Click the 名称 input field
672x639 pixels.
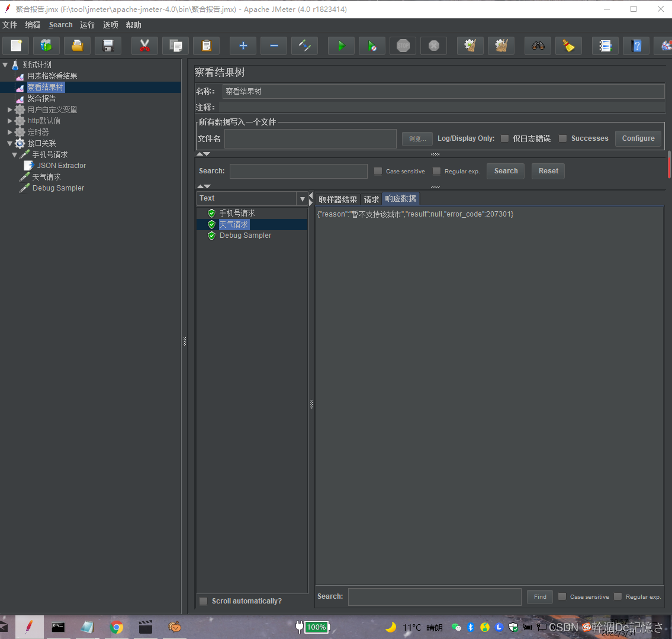443,91
